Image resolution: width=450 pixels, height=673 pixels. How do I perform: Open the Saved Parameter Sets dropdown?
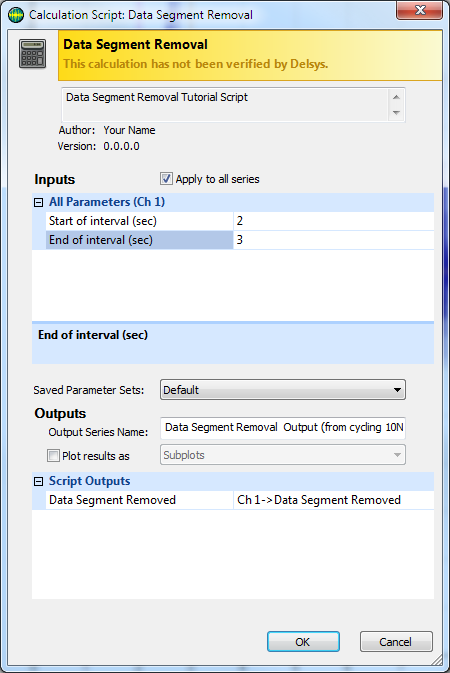pos(283,390)
